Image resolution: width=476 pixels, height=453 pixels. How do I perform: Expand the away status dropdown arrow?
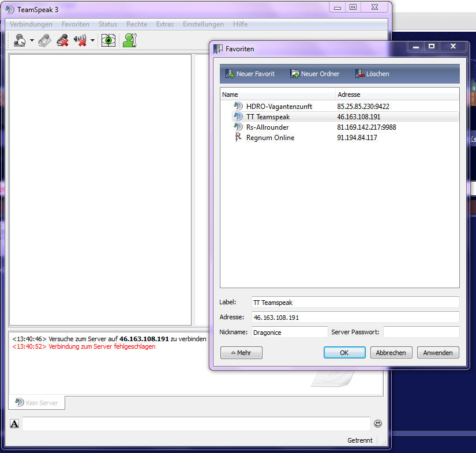click(x=32, y=41)
